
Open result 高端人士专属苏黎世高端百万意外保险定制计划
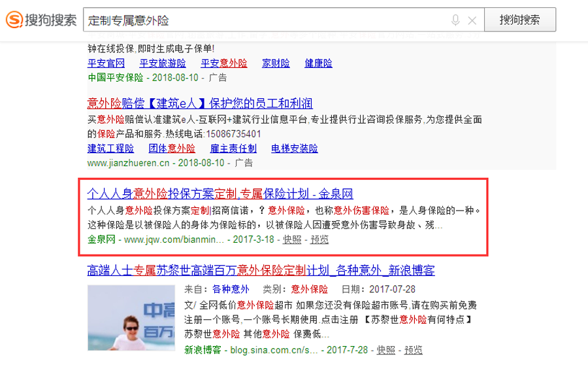(x=261, y=270)
